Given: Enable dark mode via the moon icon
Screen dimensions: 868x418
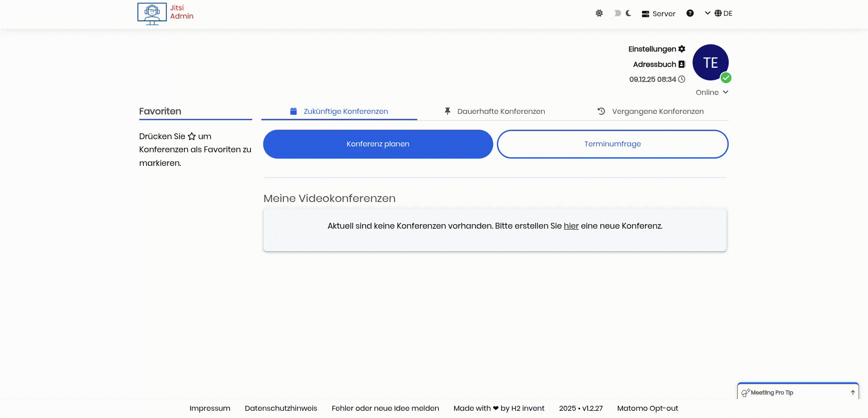Looking at the screenshot, I should pos(629,14).
